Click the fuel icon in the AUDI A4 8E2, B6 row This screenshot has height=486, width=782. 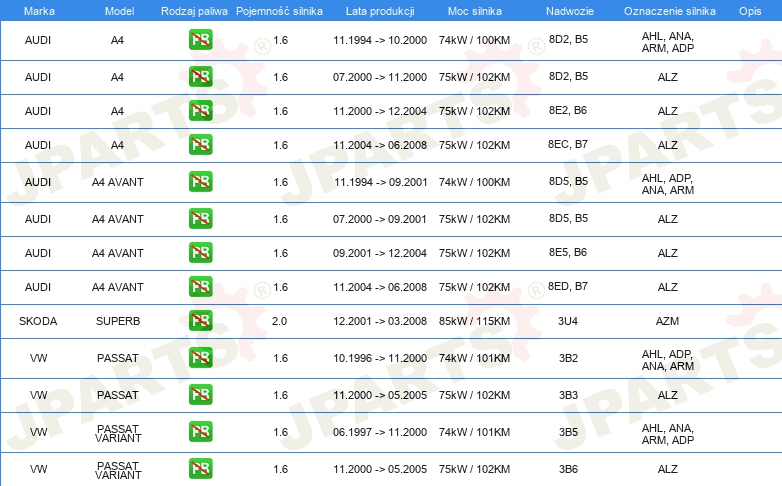point(200,110)
